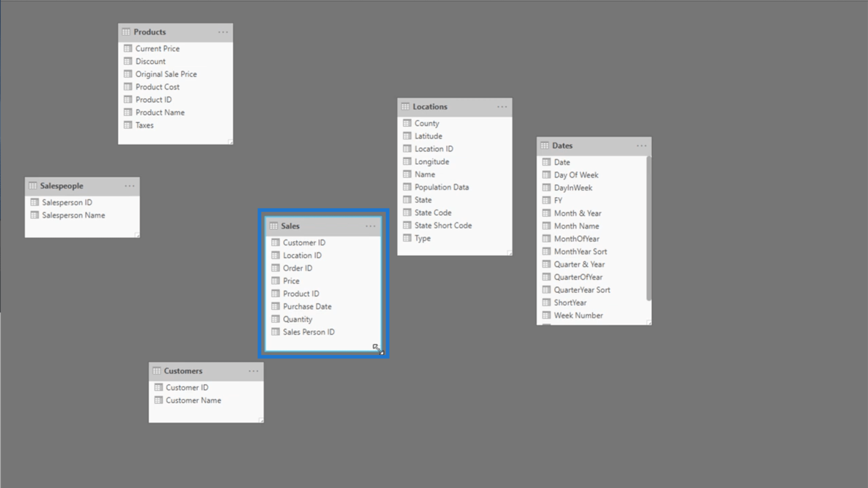Select Purchase Date column icon in Sales
The height and width of the screenshot is (488, 868).
275,307
